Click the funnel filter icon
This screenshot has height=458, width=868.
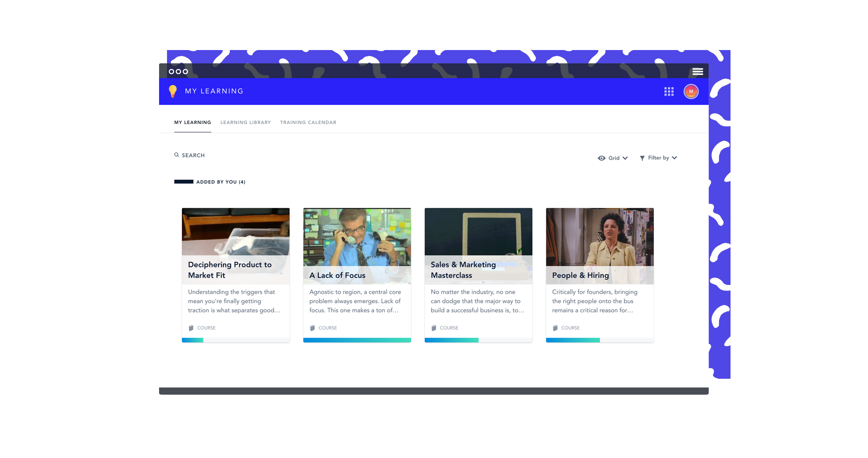642,158
